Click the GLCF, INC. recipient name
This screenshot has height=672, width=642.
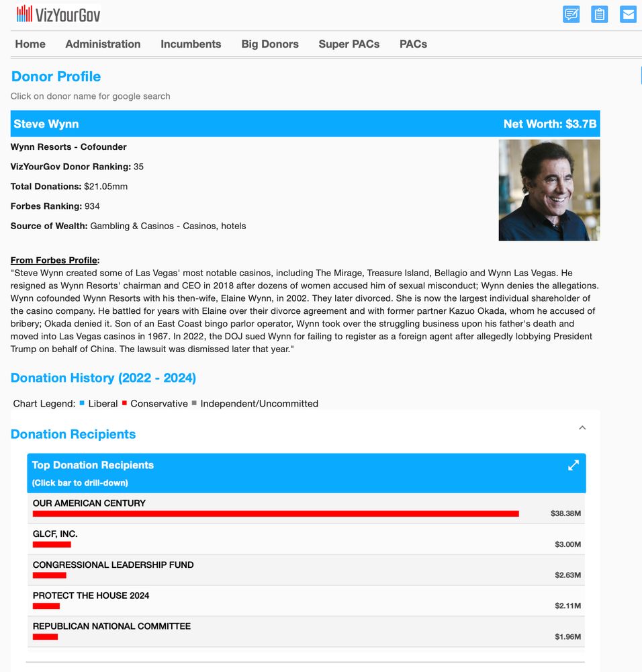point(55,534)
